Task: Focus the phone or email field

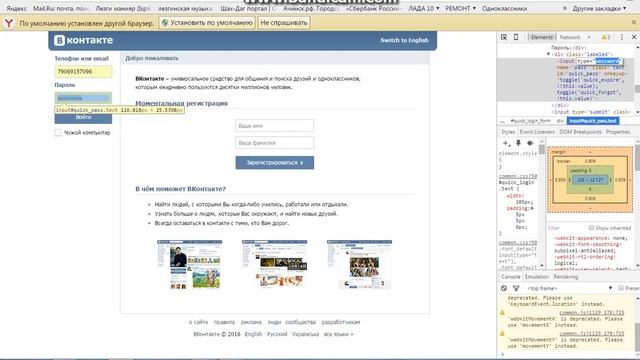Action: tap(83, 71)
